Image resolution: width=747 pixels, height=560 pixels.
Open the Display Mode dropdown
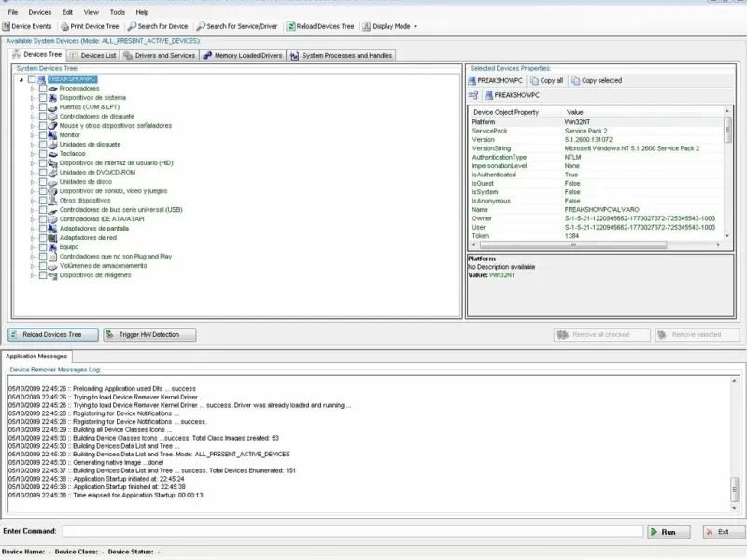tap(390, 26)
